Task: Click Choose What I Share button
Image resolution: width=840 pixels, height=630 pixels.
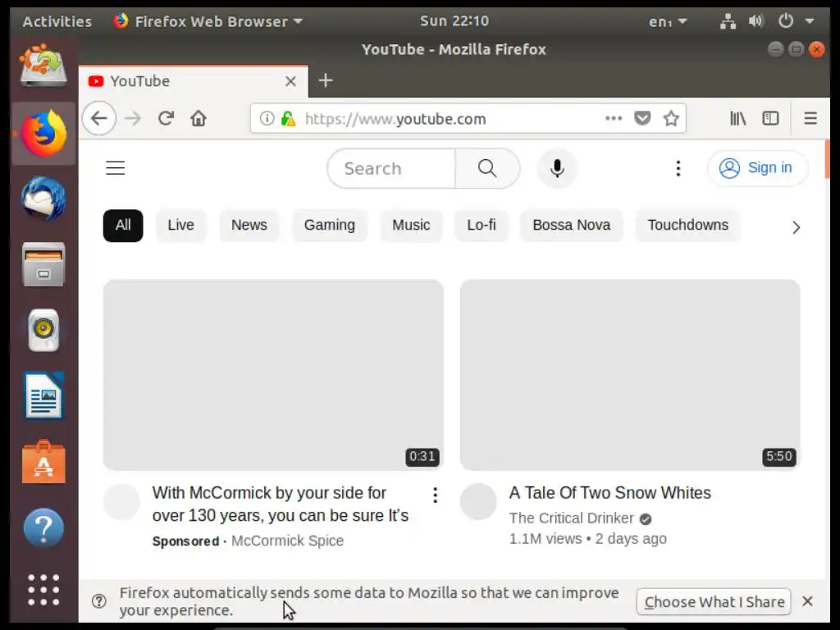Action: [714, 602]
